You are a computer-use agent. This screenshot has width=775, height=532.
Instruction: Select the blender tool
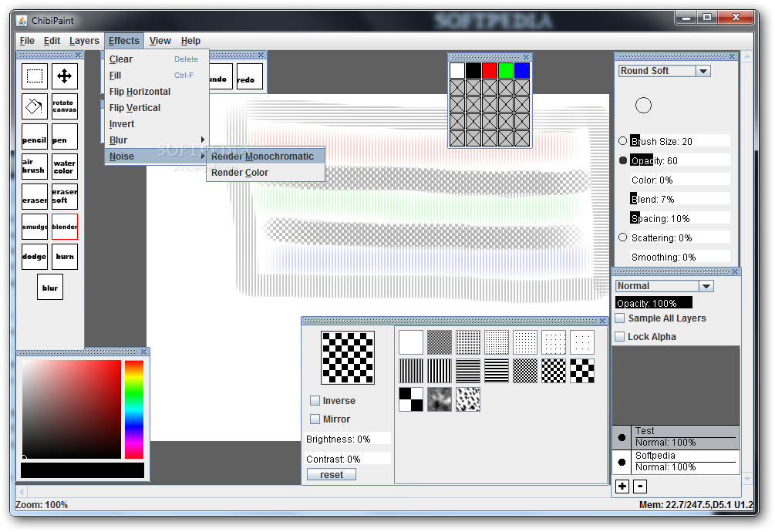pos(65,227)
